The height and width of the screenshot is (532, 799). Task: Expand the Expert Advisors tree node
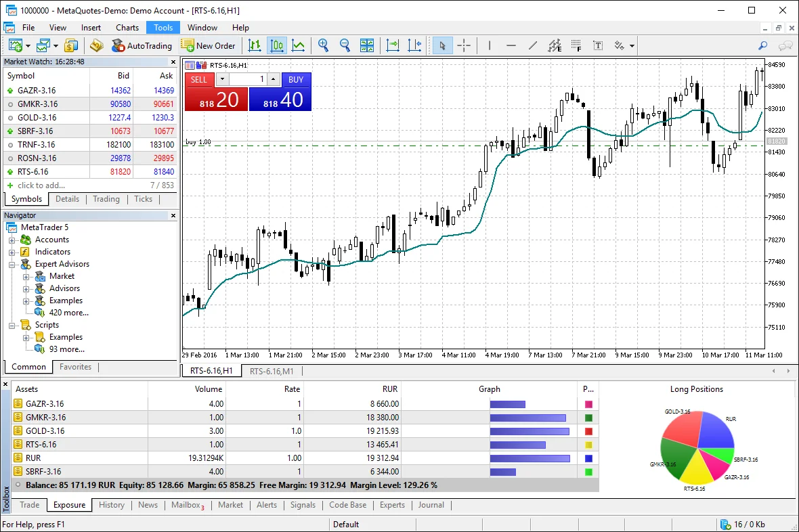12,263
